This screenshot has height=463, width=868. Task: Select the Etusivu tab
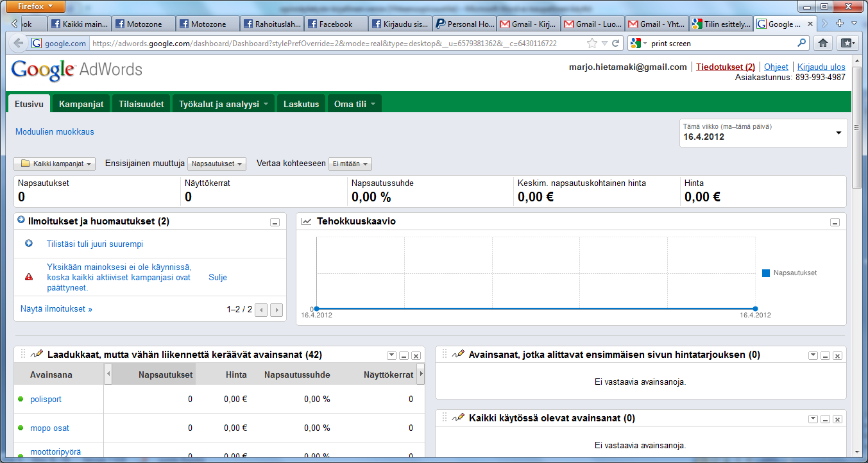point(29,104)
